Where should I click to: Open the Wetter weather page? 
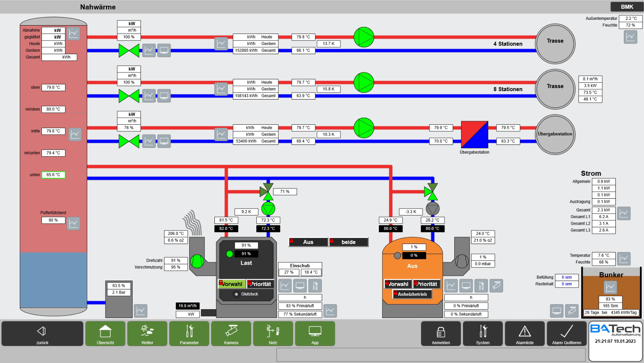(x=147, y=334)
